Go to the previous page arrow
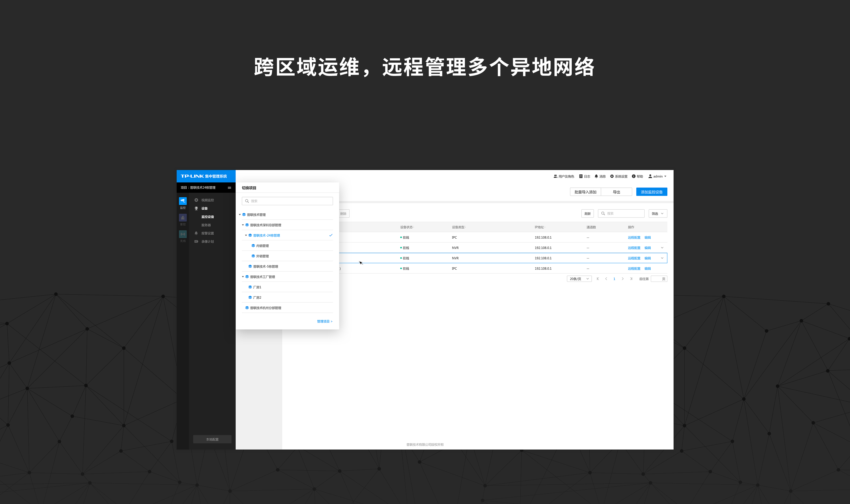 pos(606,279)
